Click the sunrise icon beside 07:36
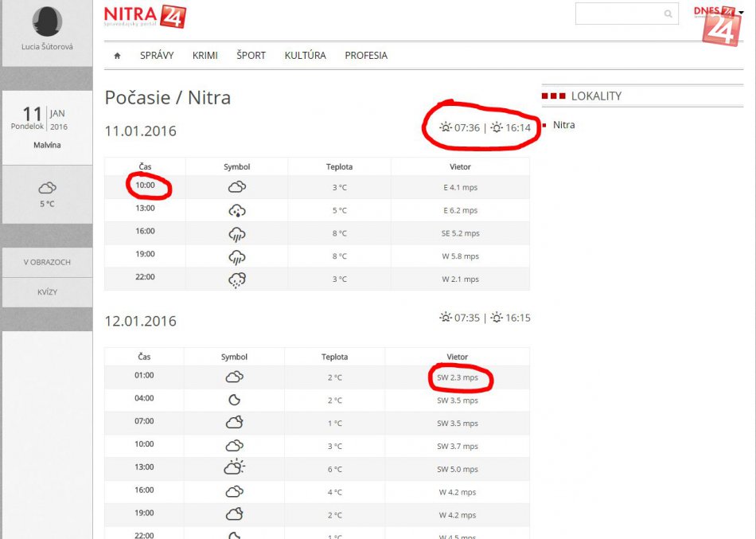 point(445,127)
